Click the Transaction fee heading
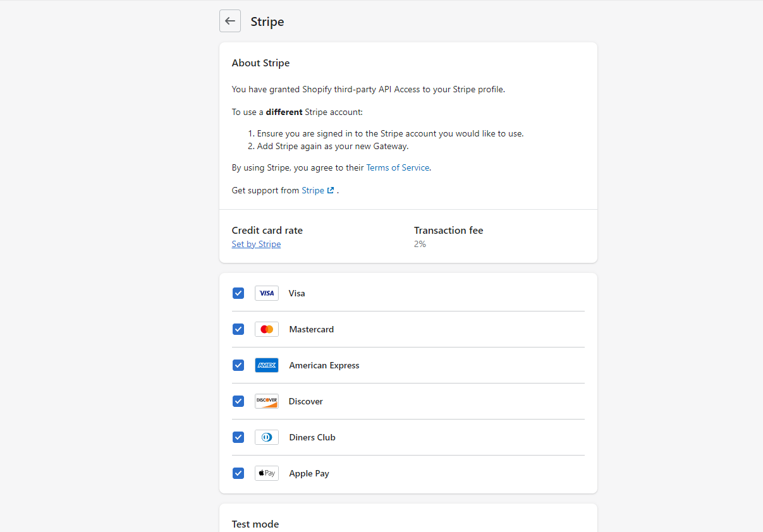The width and height of the screenshot is (763, 532). pyautogui.click(x=448, y=231)
